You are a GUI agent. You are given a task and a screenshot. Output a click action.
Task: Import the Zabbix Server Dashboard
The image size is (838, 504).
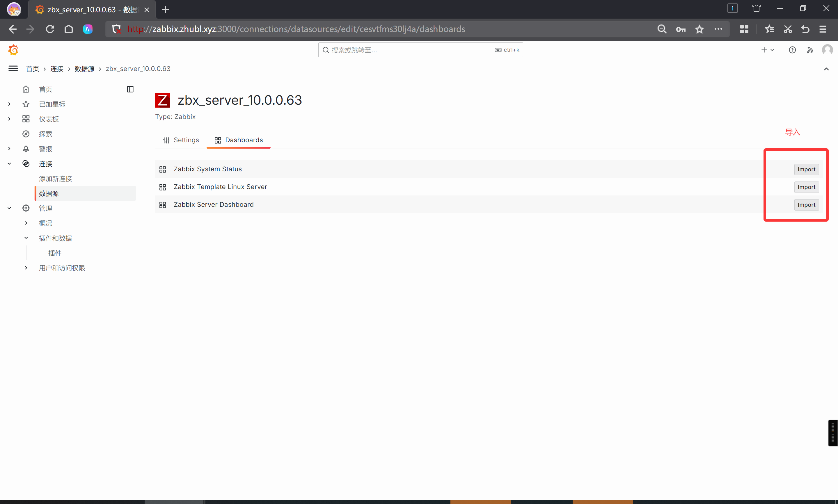click(x=806, y=205)
